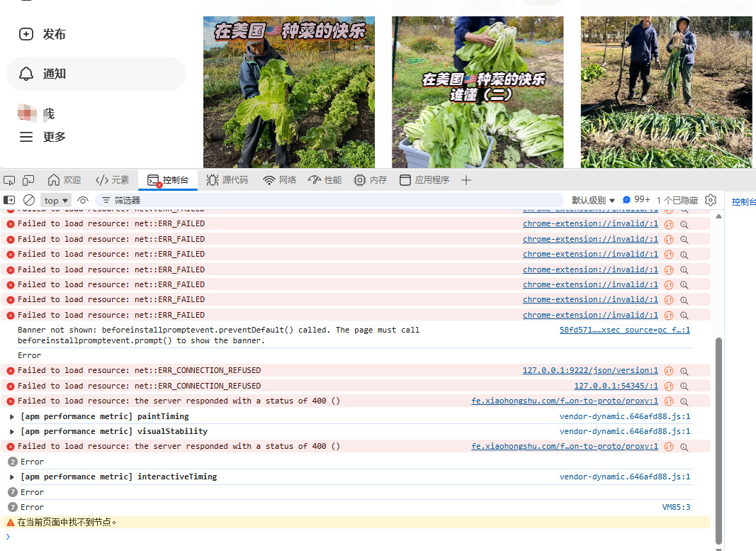Viewport: 756px width, 551px height.
Task: Click the inspect element picker icon
Action: pos(9,180)
